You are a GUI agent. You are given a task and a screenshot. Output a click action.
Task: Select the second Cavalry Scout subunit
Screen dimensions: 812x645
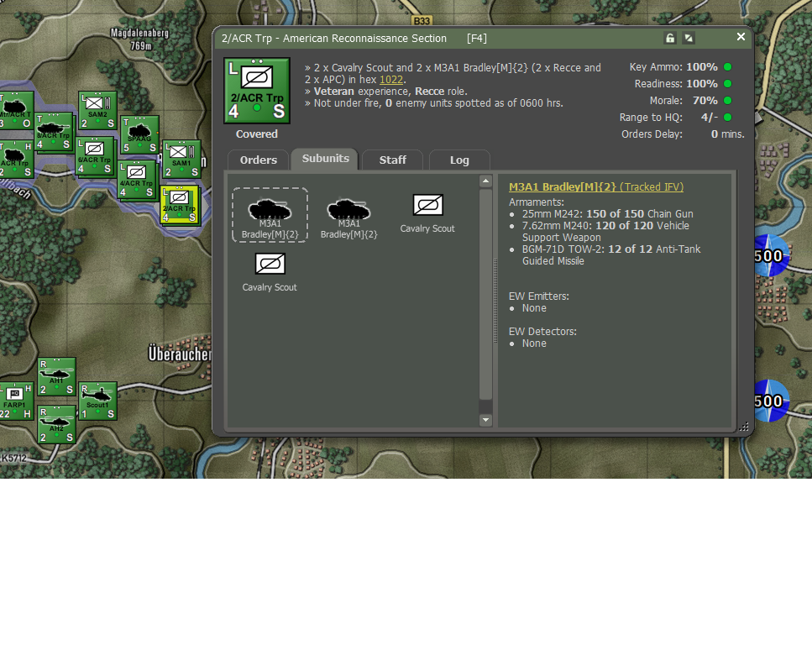270,272
